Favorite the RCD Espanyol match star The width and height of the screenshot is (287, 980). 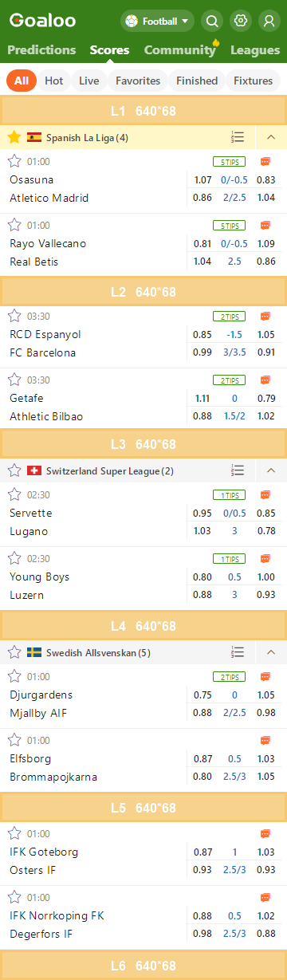tap(14, 316)
